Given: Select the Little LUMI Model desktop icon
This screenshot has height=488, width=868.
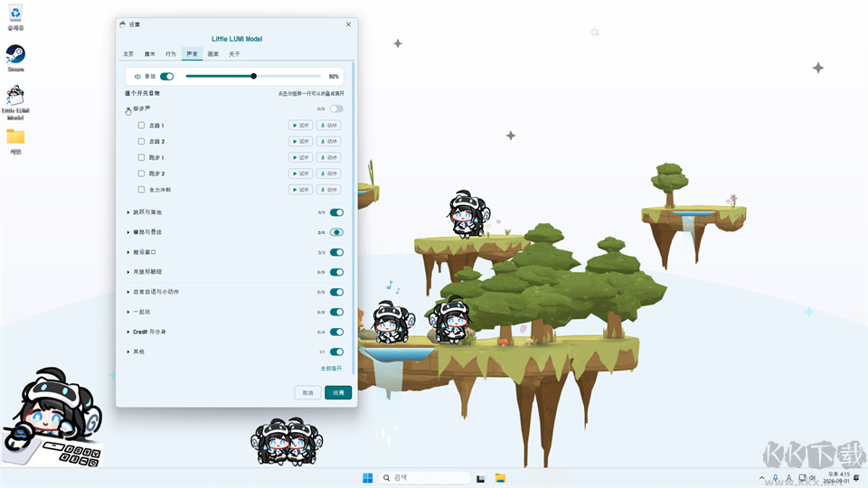Looking at the screenshot, I should [15, 102].
